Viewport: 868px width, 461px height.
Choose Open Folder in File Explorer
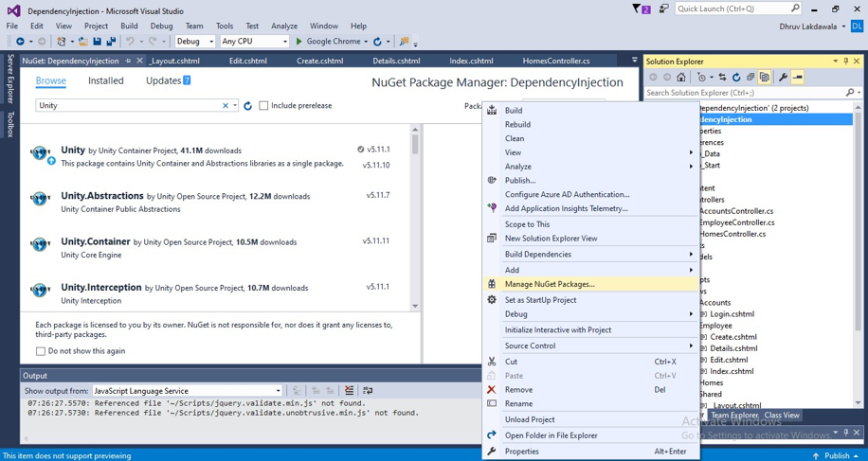pos(589,435)
